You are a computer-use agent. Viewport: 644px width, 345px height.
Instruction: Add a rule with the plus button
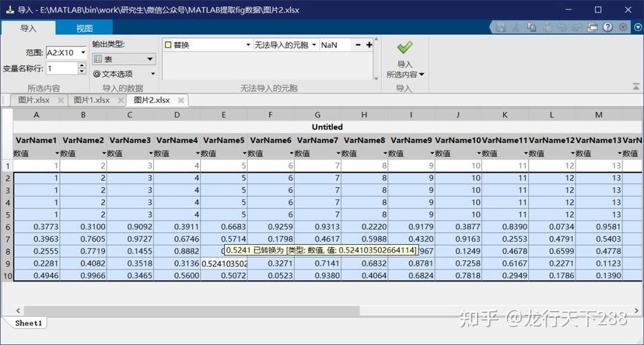coord(369,45)
